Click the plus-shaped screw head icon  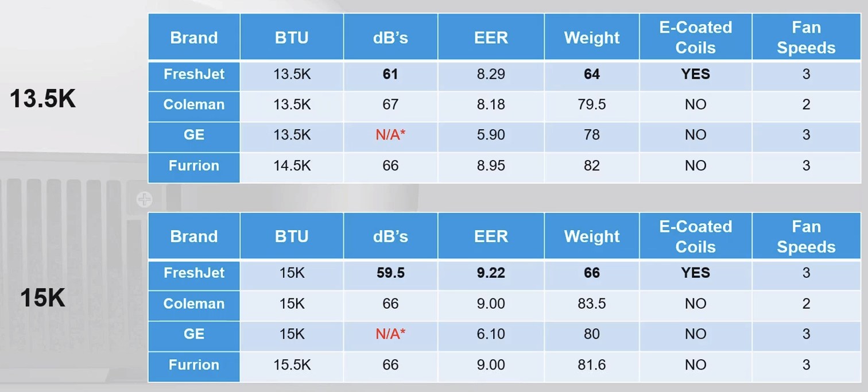[145, 199]
